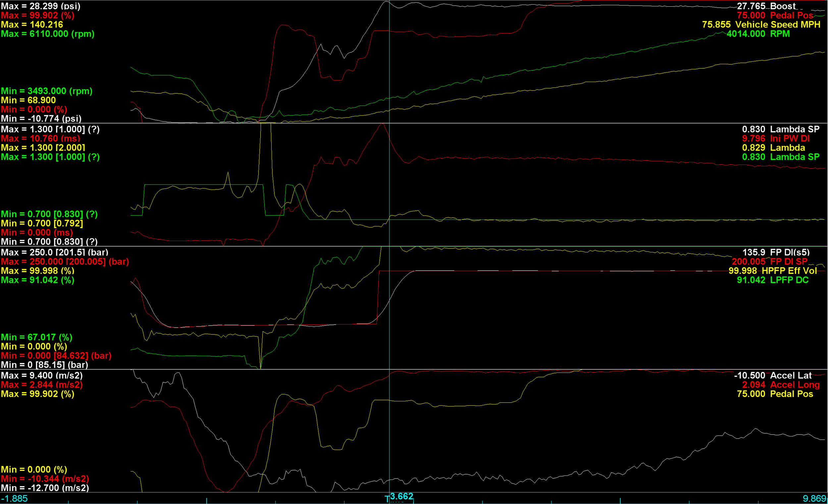Click the yellow Lambda channel legend
This screenshot has width=828, height=504.
click(x=787, y=148)
